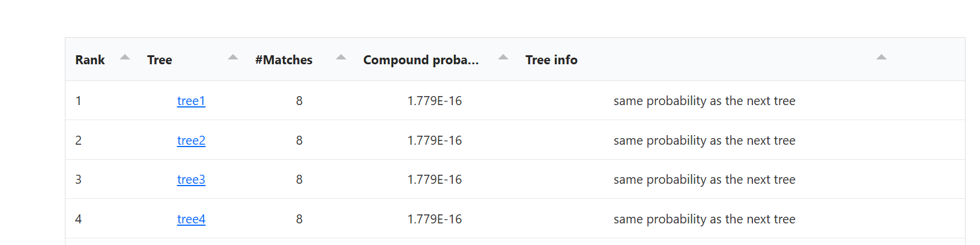Click the #Matches value in tree2's row
Screen dimensions: 980x245
coord(299,141)
